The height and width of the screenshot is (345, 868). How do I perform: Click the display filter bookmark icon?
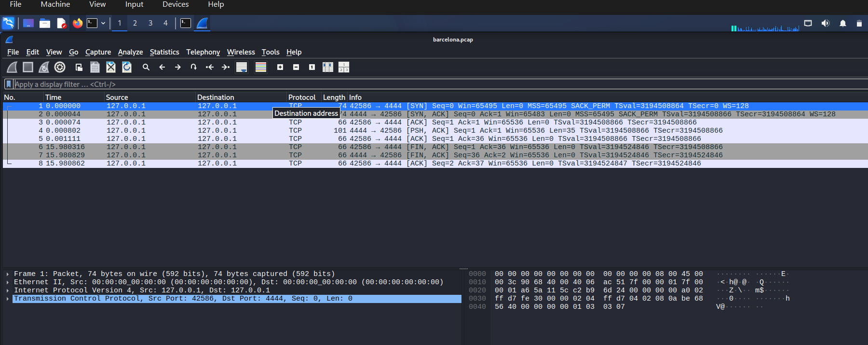click(x=9, y=84)
